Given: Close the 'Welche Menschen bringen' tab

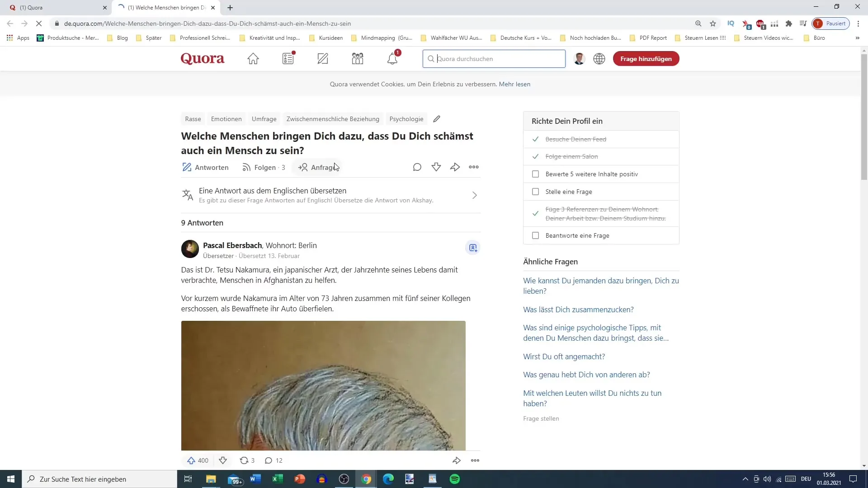Looking at the screenshot, I should coord(213,8).
